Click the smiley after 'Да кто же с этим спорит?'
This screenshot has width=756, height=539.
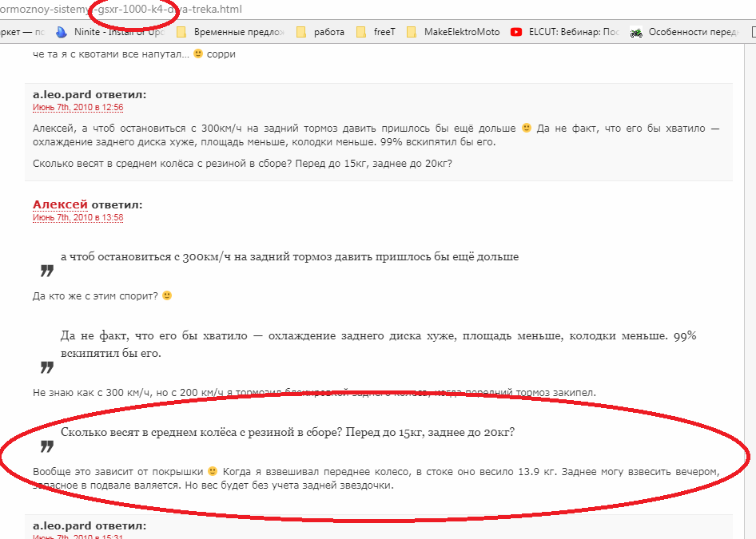click(167, 295)
